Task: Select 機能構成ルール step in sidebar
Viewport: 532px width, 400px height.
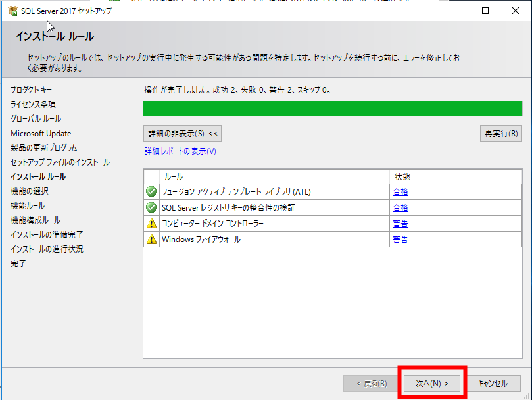Action: (36, 220)
